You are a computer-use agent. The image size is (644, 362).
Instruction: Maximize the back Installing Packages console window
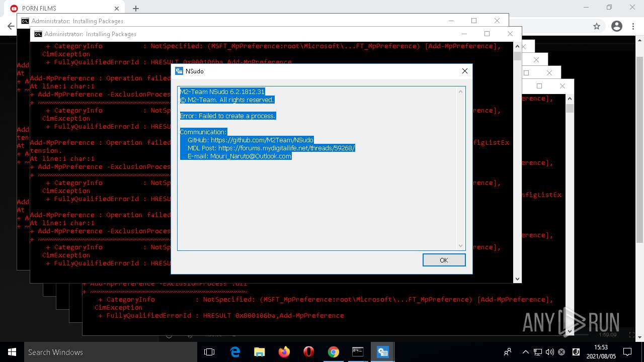coord(473,21)
